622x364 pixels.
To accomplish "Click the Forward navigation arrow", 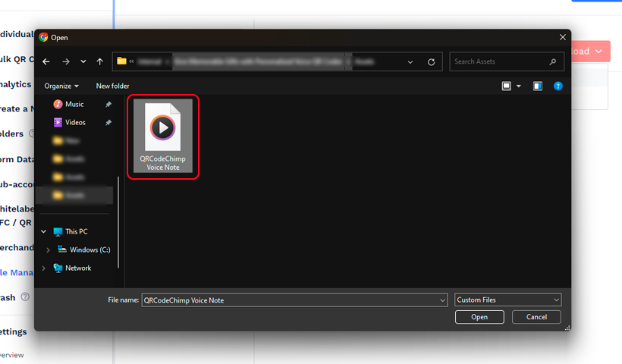I will click(x=66, y=61).
